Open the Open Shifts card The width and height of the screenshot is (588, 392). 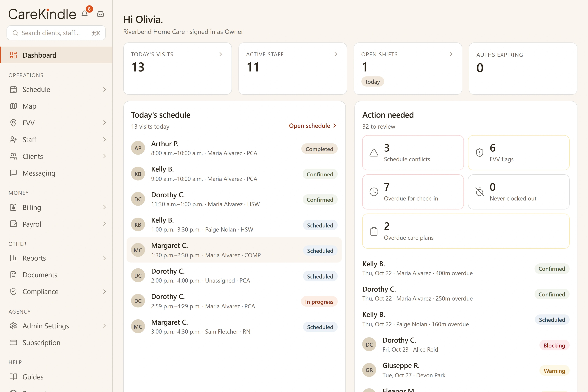pyautogui.click(x=408, y=68)
